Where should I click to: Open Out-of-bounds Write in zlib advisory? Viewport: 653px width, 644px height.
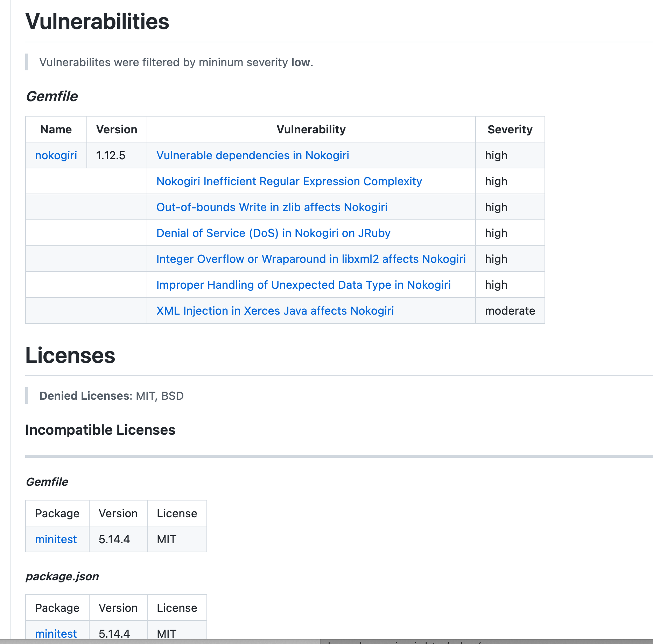[272, 207]
